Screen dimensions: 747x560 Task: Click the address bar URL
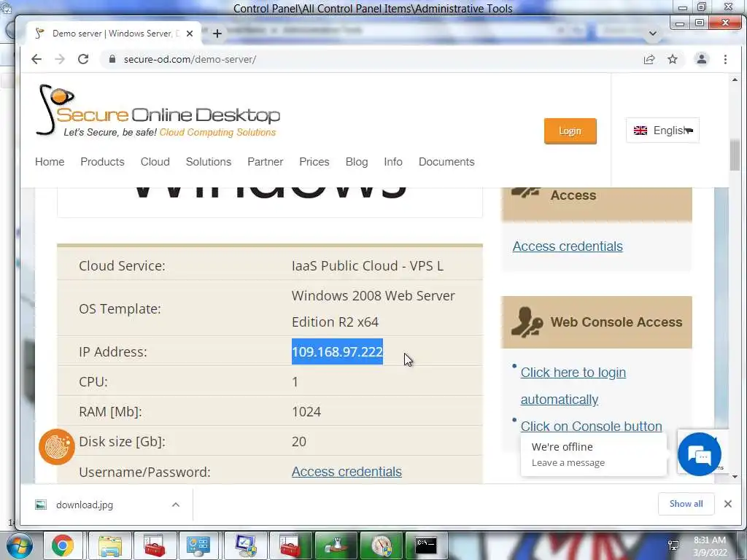(190, 60)
